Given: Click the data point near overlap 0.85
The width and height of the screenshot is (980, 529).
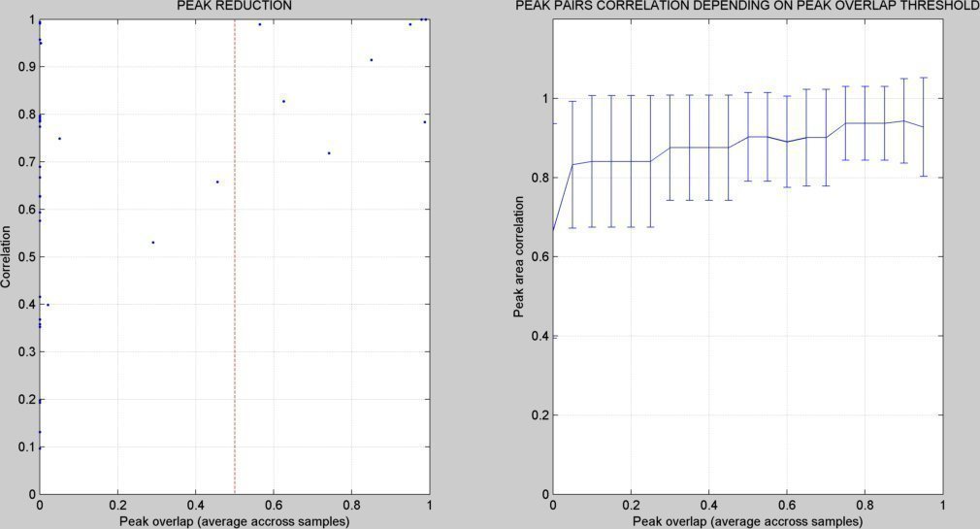Looking at the screenshot, I should coord(372,60).
